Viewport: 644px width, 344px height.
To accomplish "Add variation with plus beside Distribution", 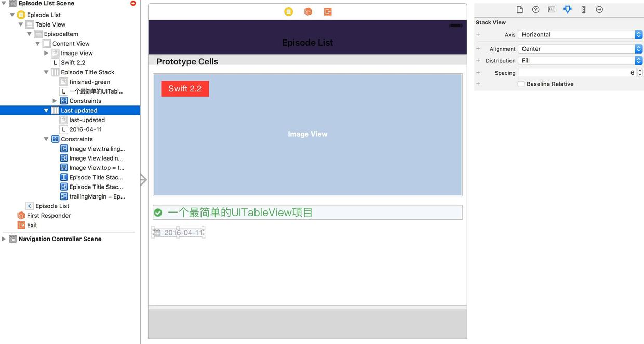I will (x=478, y=60).
